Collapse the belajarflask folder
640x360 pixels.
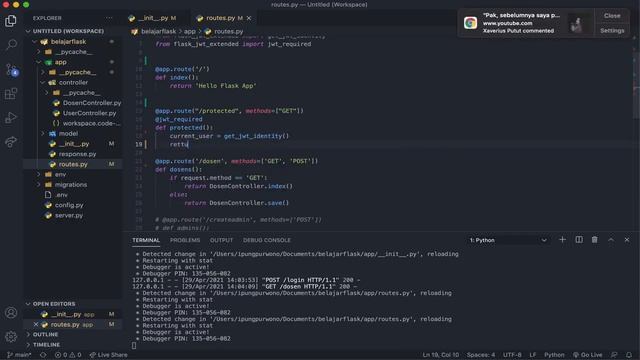click(x=69, y=42)
